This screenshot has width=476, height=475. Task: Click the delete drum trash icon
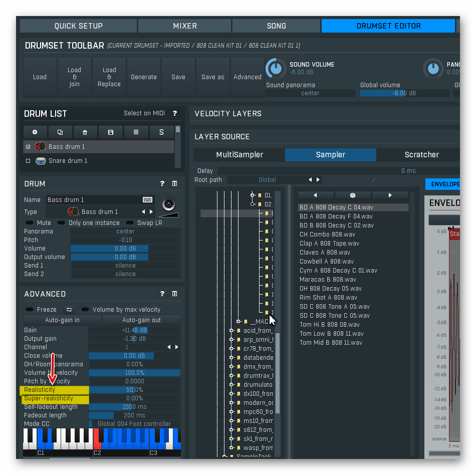[x=85, y=132]
